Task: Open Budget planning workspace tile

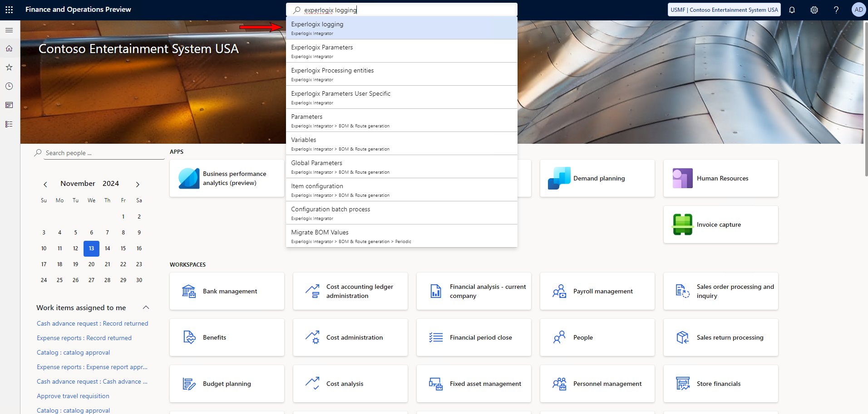Action: 227,384
